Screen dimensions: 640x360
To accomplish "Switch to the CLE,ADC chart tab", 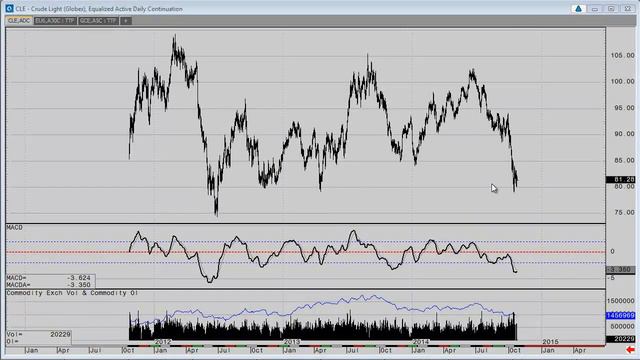I will (x=19, y=20).
